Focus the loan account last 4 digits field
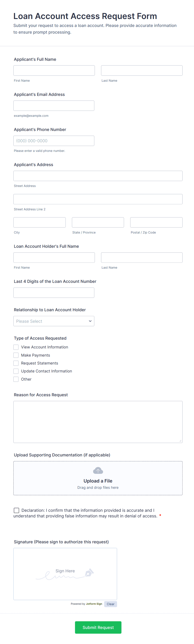 pos(54,292)
